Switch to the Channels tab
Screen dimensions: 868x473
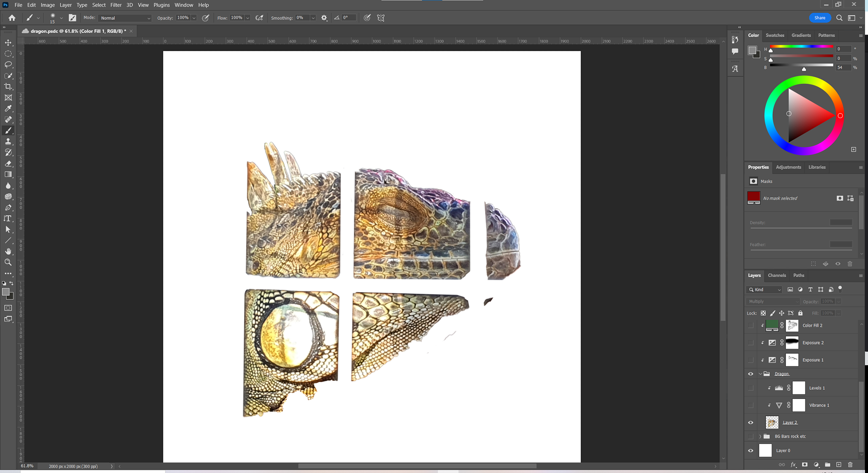[777, 275]
